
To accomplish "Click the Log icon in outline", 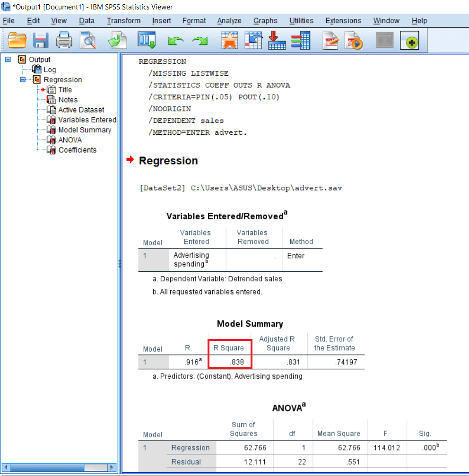I will [37, 69].
